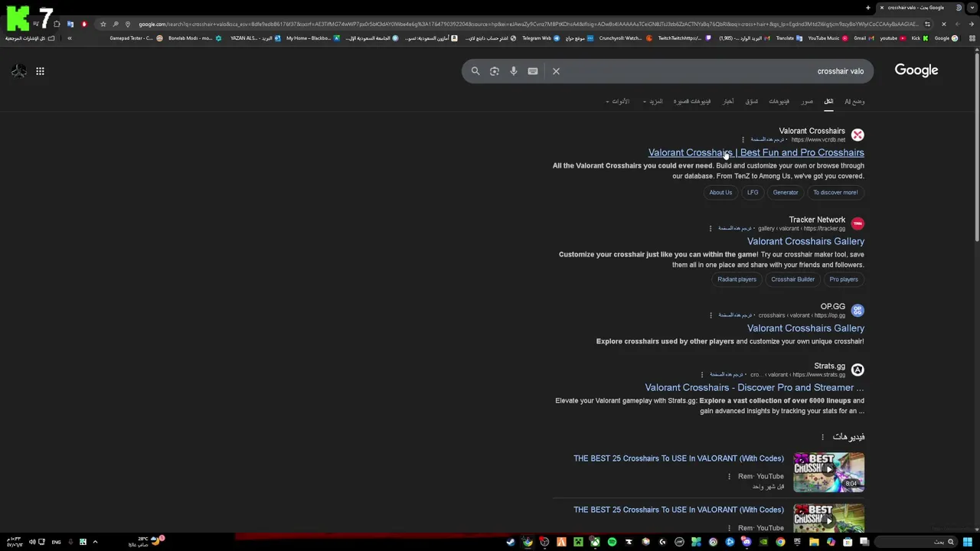980x551 pixels.
Task: Click the 'To discover more!' sitelink chip
Action: (835, 192)
